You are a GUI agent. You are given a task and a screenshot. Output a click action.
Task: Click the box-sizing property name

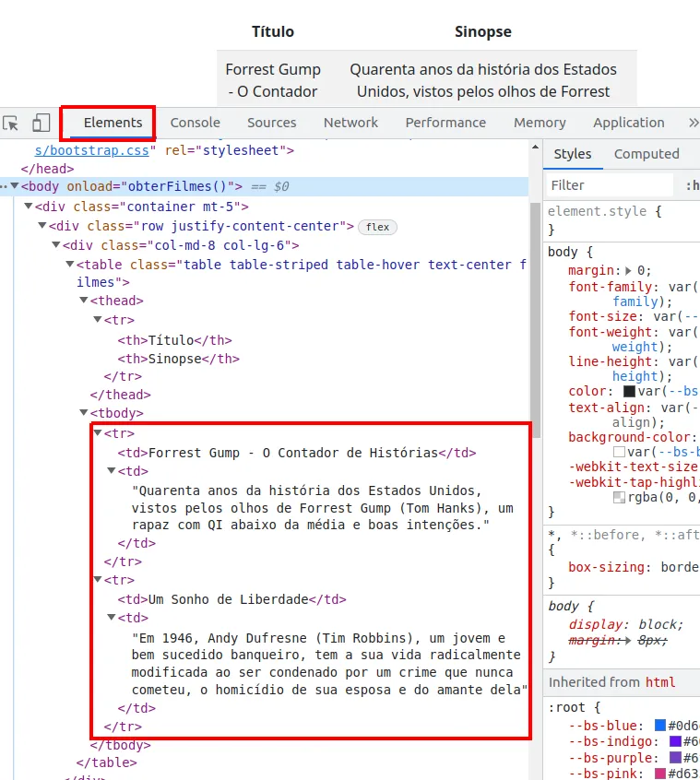point(607,567)
